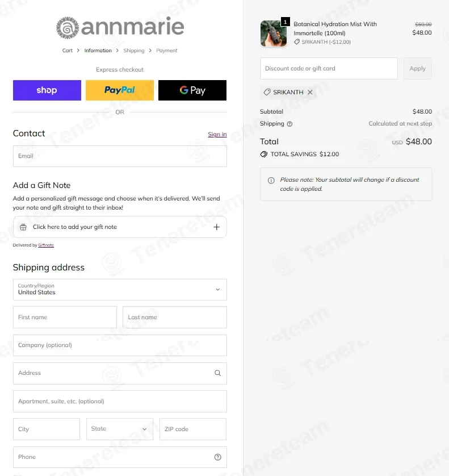Open the Sign in link
The width and height of the screenshot is (449, 476).
click(x=217, y=134)
